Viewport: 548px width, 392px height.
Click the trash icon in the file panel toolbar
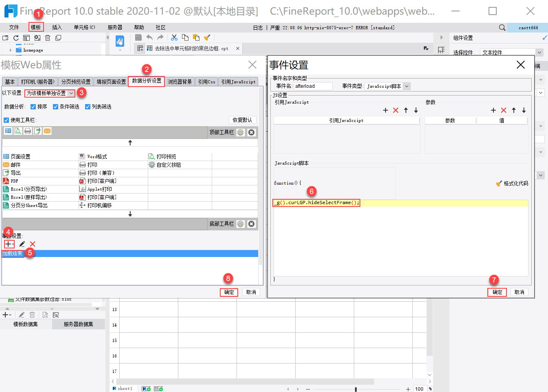pos(48,38)
